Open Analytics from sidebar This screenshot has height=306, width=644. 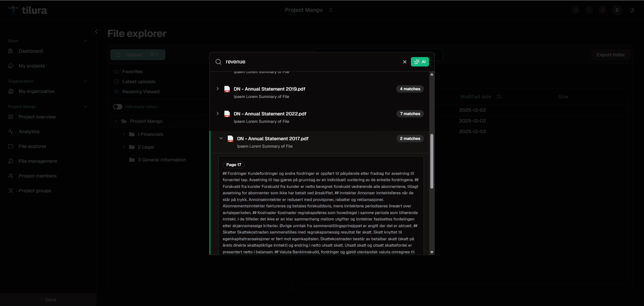pyautogui.click(x=29, y=132)
